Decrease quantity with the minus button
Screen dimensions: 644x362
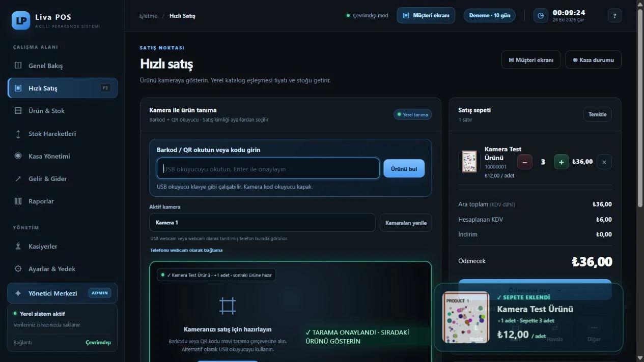(524, 162)
